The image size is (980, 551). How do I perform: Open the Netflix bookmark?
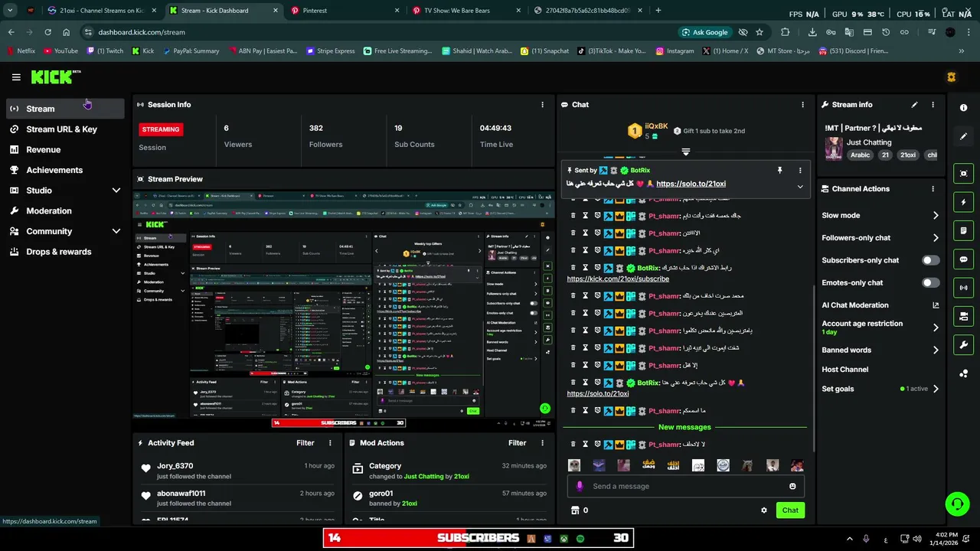pyautogui.click(x=21, y=51)
